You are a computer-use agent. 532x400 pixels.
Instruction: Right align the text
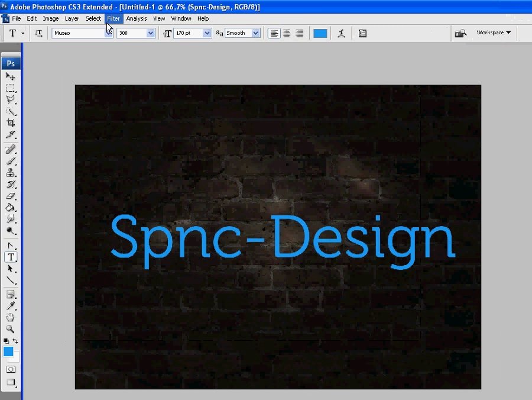299,33
